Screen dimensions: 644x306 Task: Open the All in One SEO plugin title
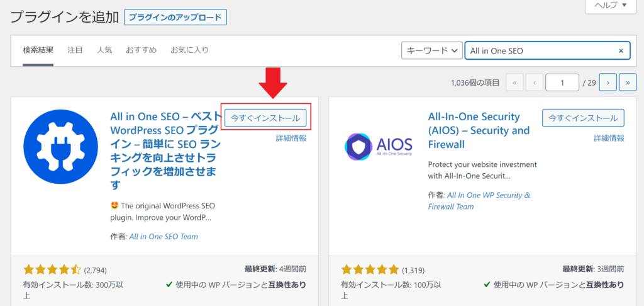(166, 151)
